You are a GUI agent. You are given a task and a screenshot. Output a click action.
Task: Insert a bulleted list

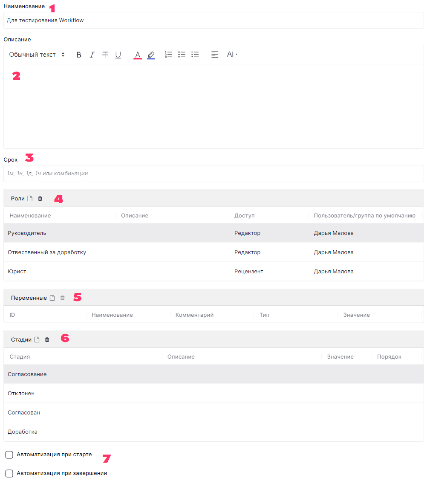tap(182, 55)
